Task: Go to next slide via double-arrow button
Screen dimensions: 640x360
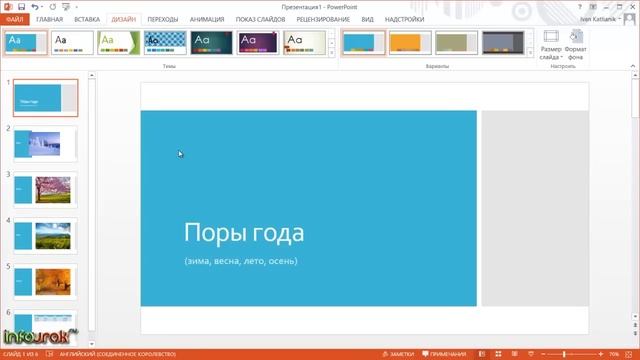Action: tap(635, 333)
